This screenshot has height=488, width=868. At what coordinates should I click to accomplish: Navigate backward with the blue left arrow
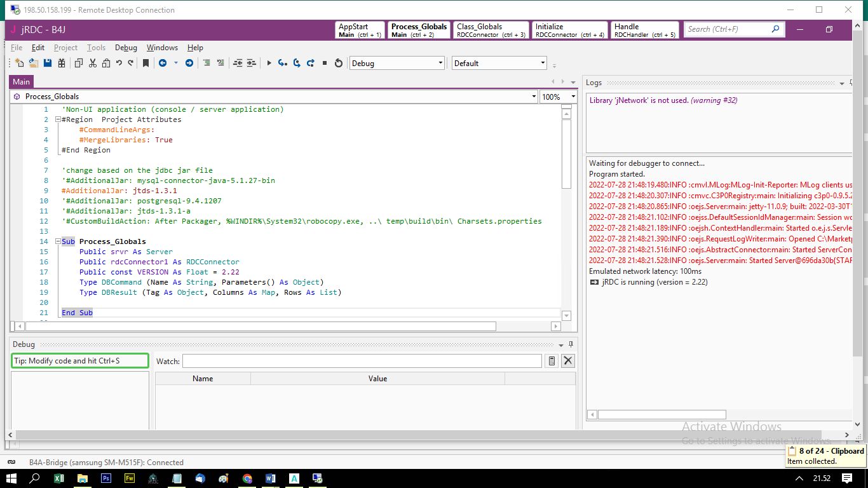click(163, 63)
